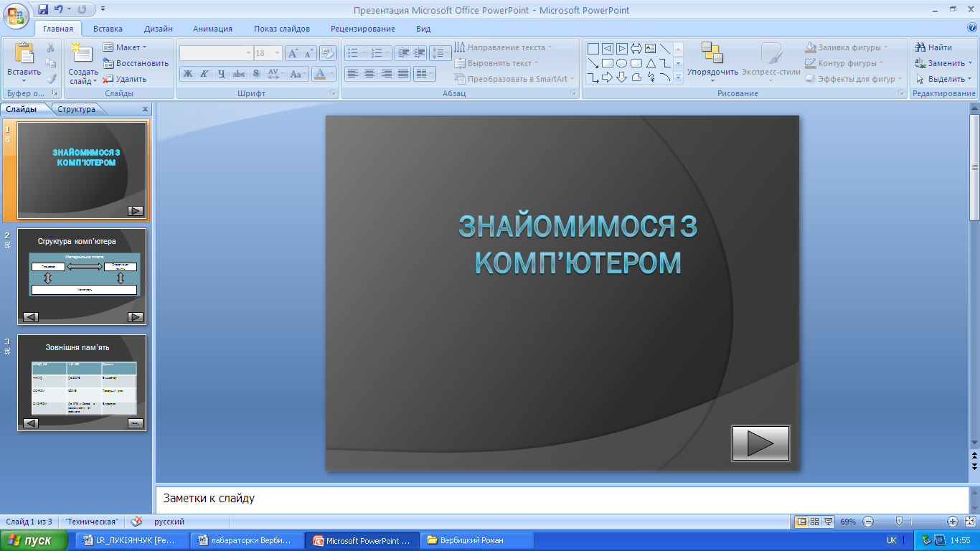Create a new slide with Создать слайд icon
Screen dimensions: 980x551
click(x=83, y=54)
